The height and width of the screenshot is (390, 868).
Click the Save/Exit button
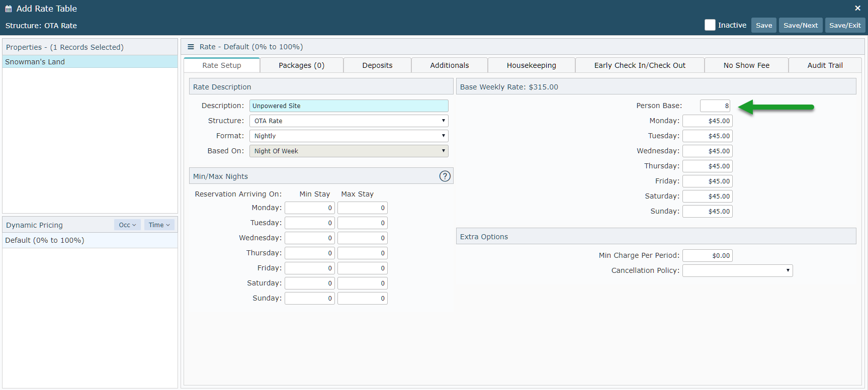click(x=845, y=25)
